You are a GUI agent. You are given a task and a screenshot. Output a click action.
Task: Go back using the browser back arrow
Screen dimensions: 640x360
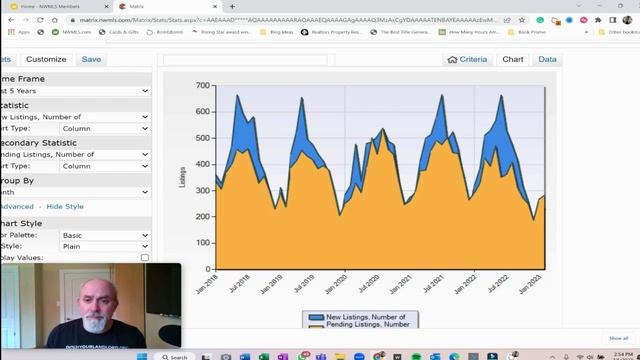coord(11,20)
